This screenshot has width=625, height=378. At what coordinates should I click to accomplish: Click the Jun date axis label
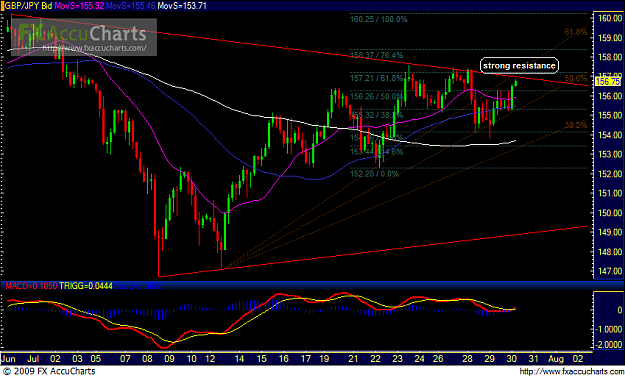tap(8, 358)
